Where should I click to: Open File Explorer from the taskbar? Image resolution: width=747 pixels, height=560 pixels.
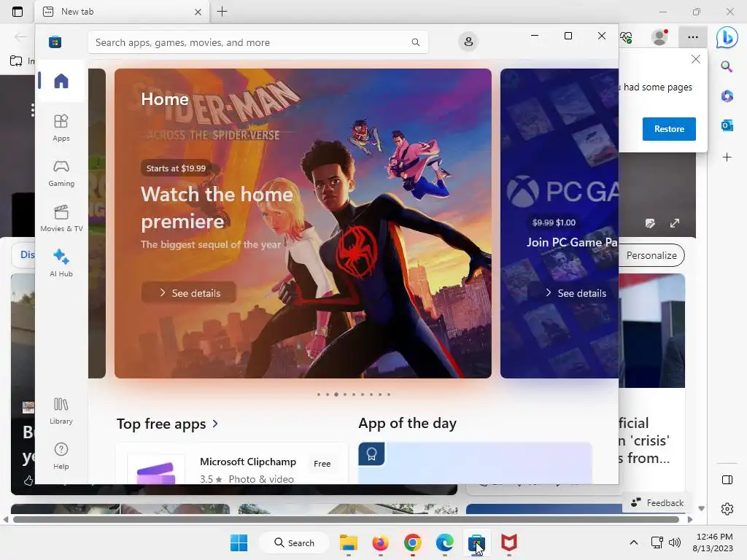coord(348,542)
